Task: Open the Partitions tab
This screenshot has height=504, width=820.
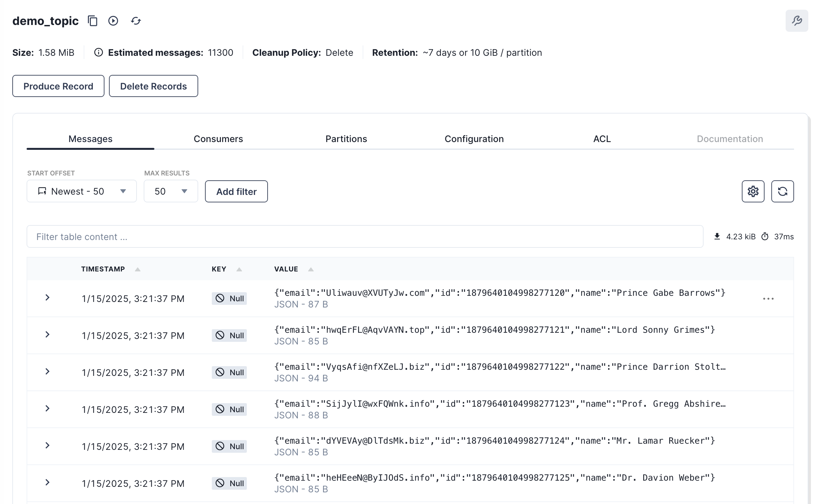Action: [346, 139]
